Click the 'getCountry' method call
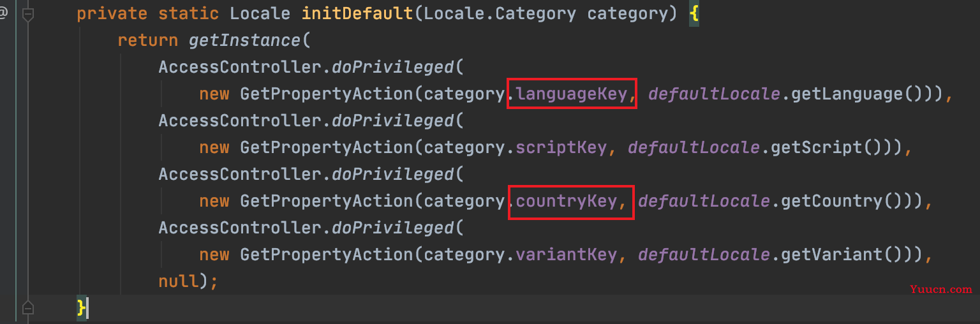This screenshot has width=980, height=324. pyautogui.click(x=832, y=201)
